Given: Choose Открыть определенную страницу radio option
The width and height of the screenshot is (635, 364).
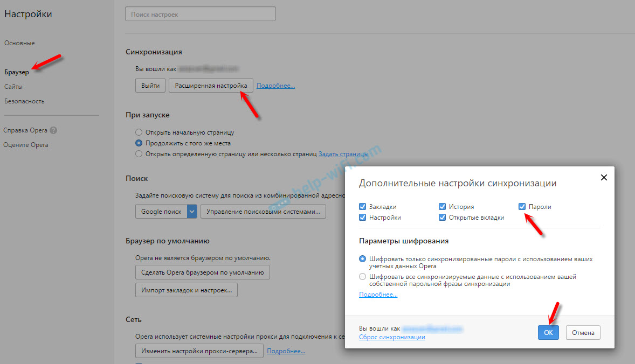Looking at the screenshot, I should [x=139, y=154].
